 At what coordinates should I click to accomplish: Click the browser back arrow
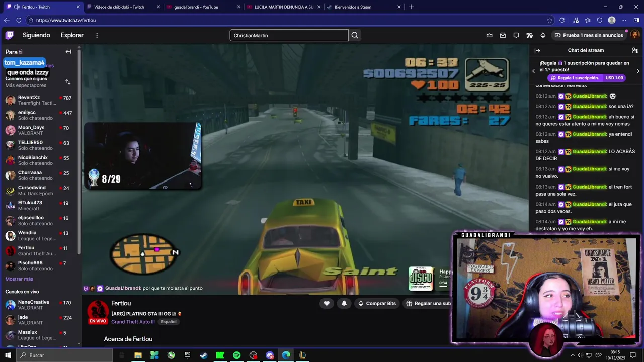pos(7,20)
